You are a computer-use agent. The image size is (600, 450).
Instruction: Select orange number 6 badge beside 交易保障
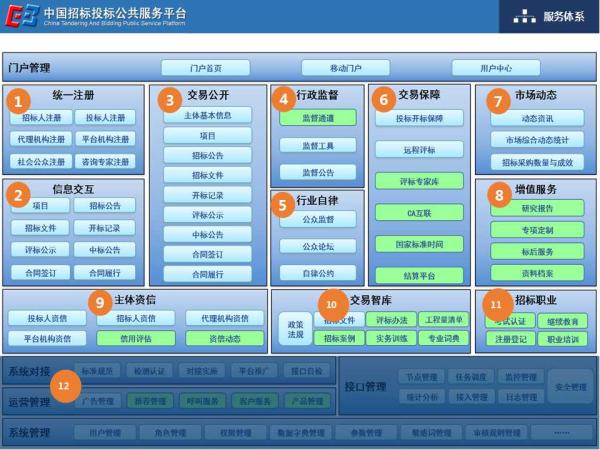(x=383, y=100)
